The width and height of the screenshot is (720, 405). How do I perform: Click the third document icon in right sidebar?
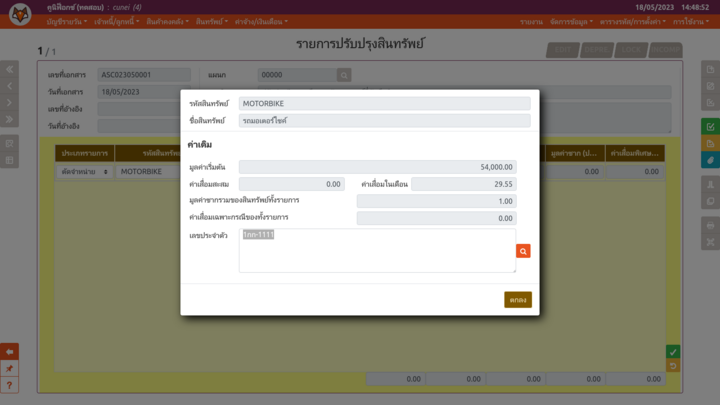point(710,102)
